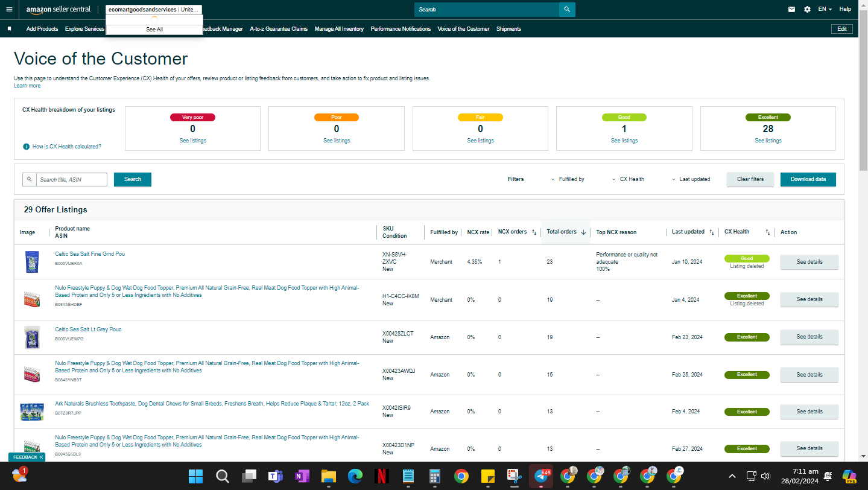Open Shipments menu item

[508, 29]
